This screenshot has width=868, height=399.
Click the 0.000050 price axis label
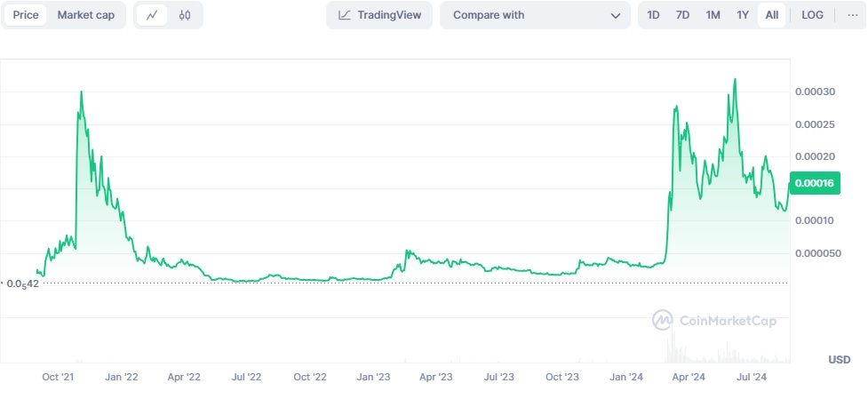pyautogui.click(x=817, y=253)
